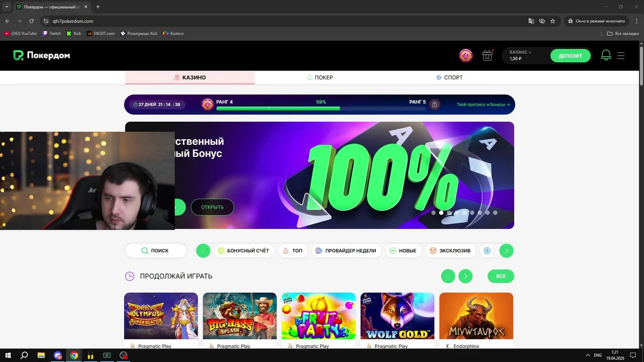Select the second banner carousel dot
The width and height of the screenshot is (644, 362).
pos(441,213)
